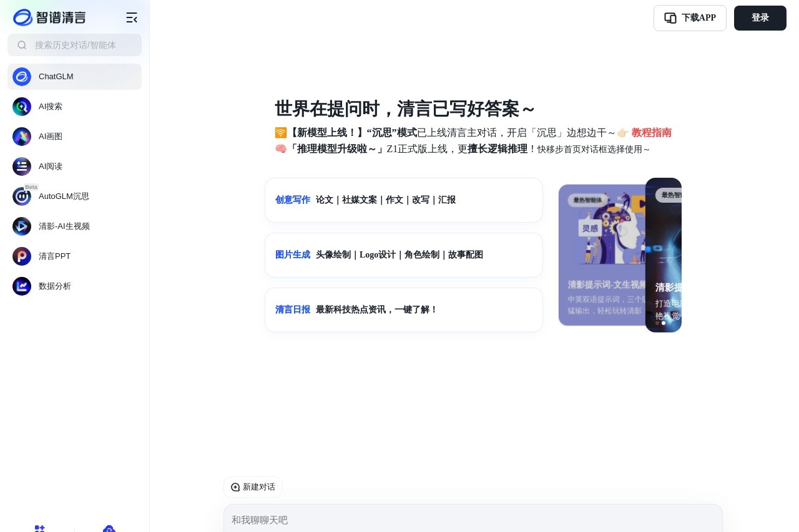Select 清言PPT text in sidebar
This screenshot has height=532, width=799.
click(x=55, y=256)
